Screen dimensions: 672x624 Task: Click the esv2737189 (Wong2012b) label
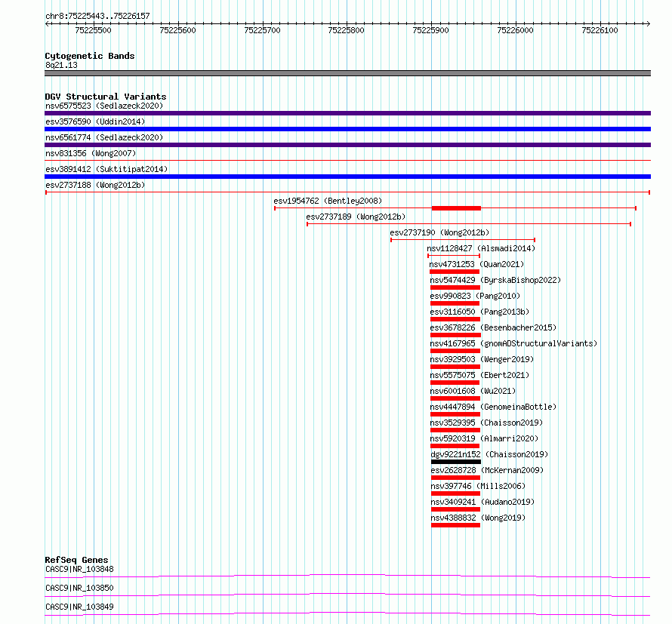pos(356,217)
